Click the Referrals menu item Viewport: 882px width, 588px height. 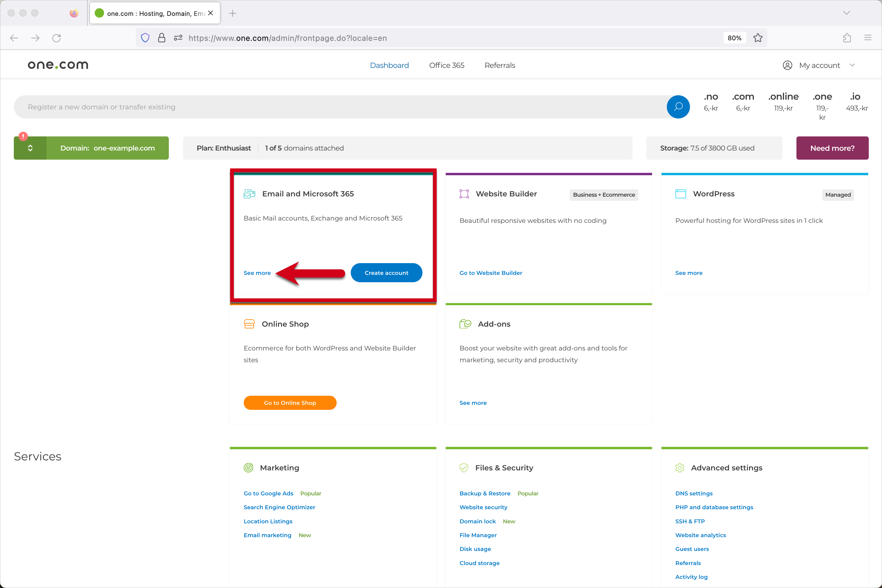pyautogui.click(x=500, y=65)
